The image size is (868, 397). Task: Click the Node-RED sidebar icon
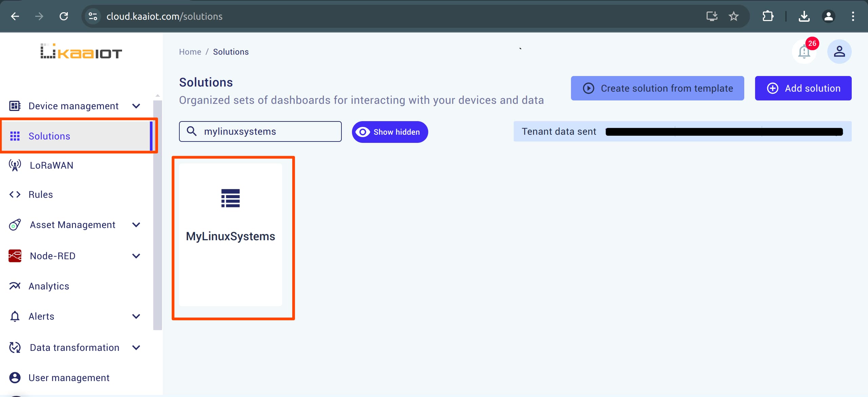click(14, 256)
